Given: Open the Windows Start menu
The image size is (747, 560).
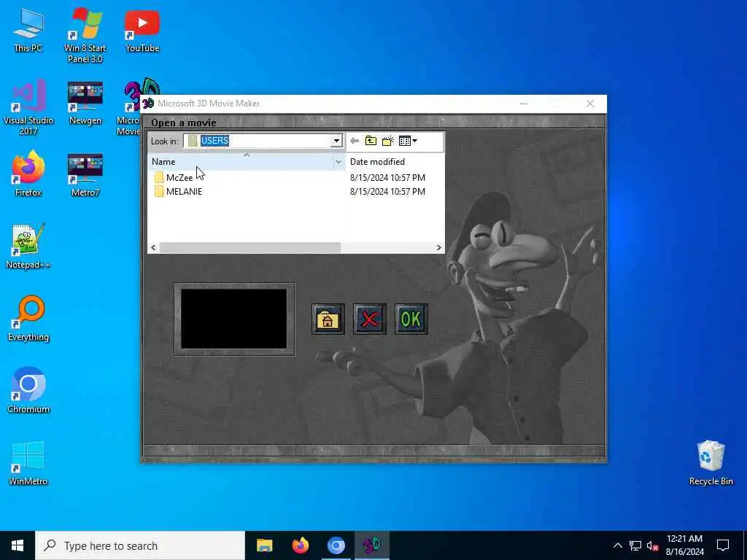Looking at the screenshot, I should pyautogui.click(x=18, y=545).
